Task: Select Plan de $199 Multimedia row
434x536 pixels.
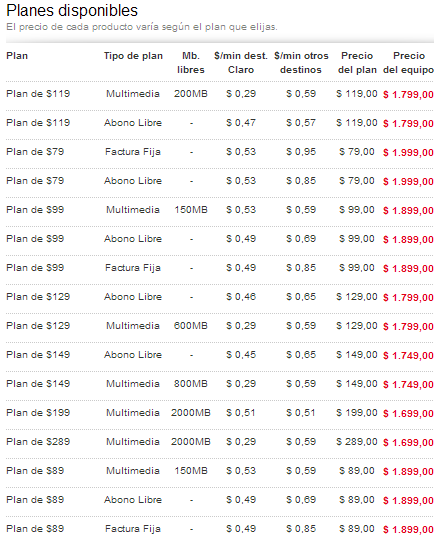Action: [220, 413]
